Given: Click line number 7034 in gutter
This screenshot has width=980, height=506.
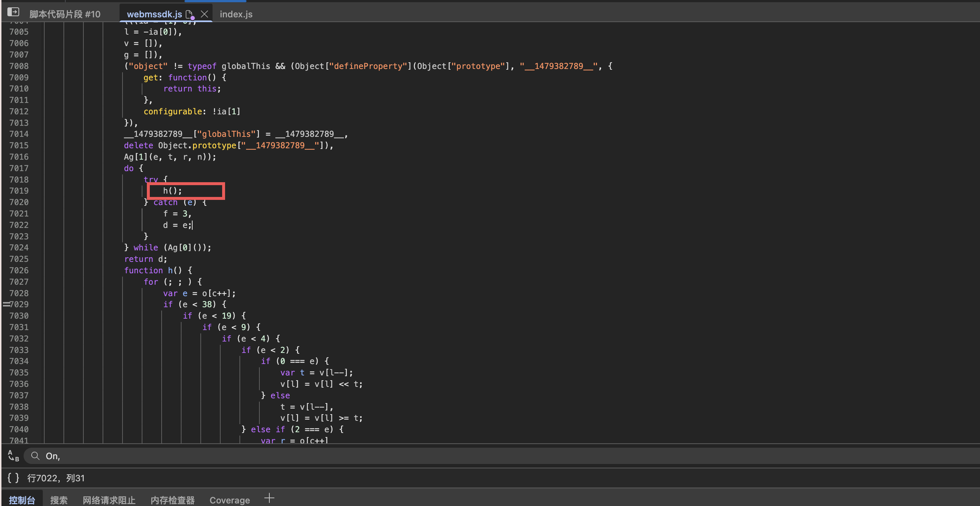Looking at the screenshot, I should [x=19, y=361].
